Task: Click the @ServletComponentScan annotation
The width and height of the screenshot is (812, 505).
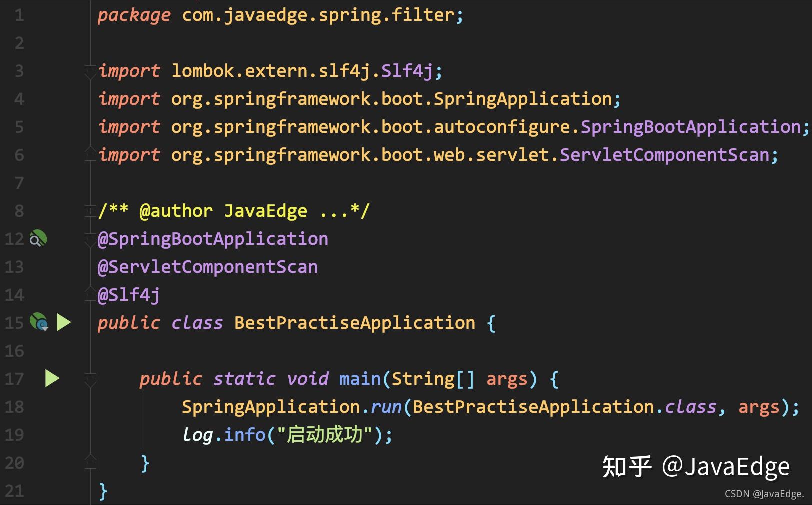Action: (208, 267)
